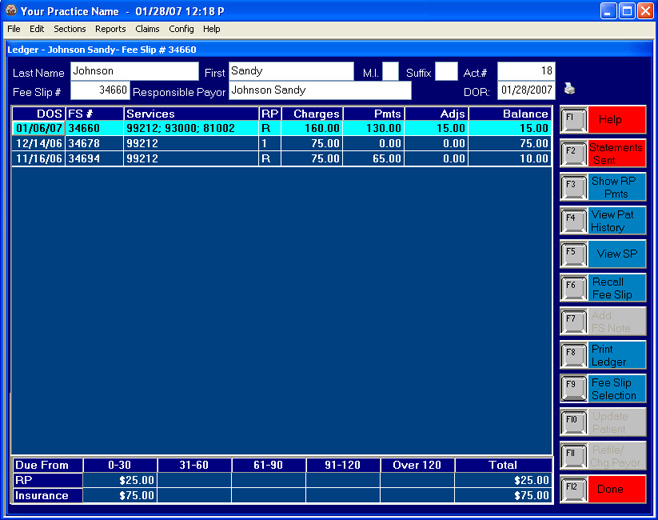
Task: Click the F1 key icon
Action: coord(573,119)
